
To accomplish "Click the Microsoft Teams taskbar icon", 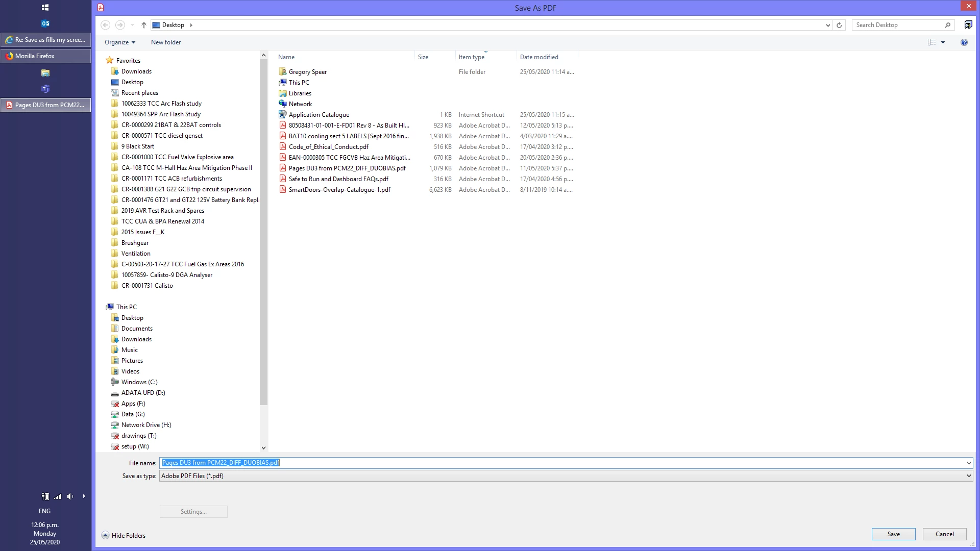I will pyautogui.click(x=45, y=89).
